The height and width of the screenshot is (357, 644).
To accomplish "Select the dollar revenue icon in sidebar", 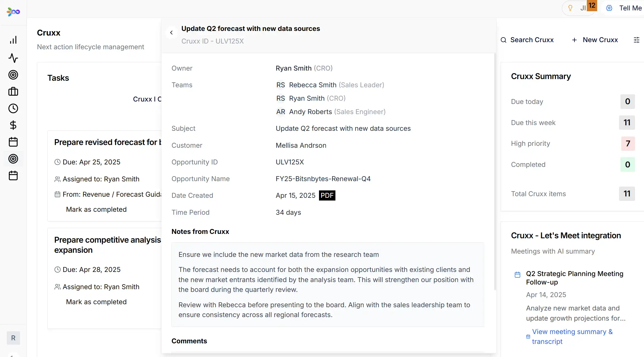I will tap(13, 125).
